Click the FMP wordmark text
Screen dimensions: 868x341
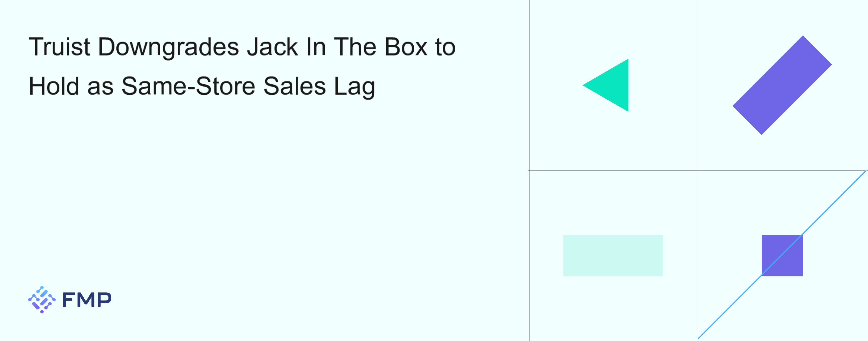(87, 300)
